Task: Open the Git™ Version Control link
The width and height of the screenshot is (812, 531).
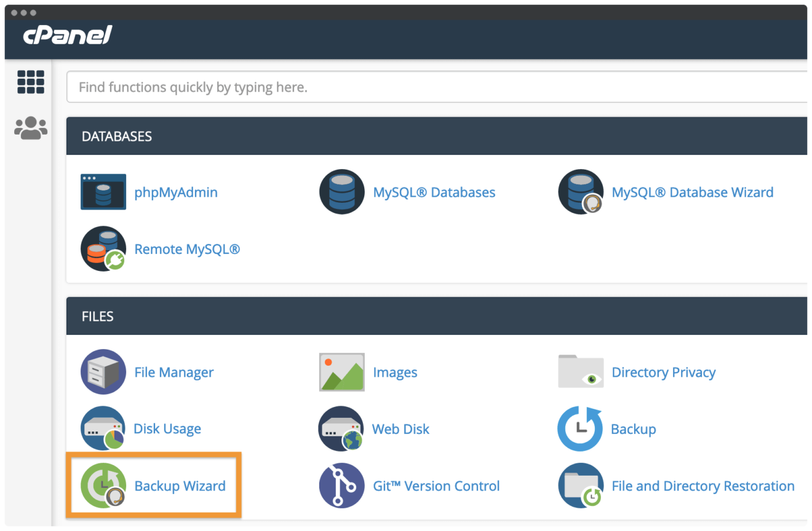Action: click(437, 486)
